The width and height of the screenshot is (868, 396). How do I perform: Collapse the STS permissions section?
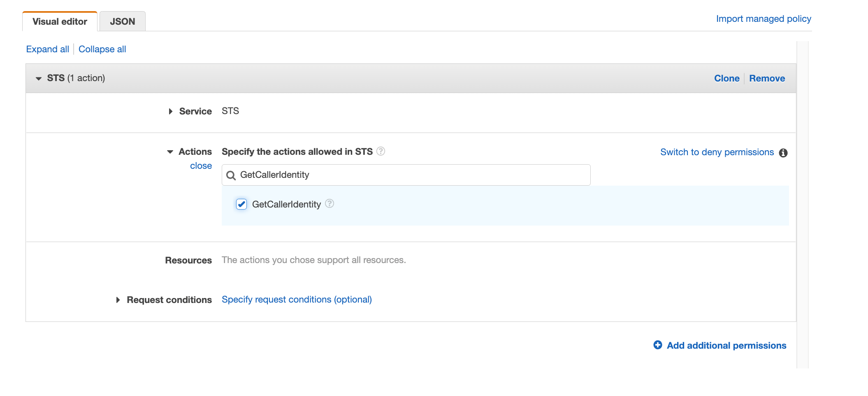(x=39, y=78)
